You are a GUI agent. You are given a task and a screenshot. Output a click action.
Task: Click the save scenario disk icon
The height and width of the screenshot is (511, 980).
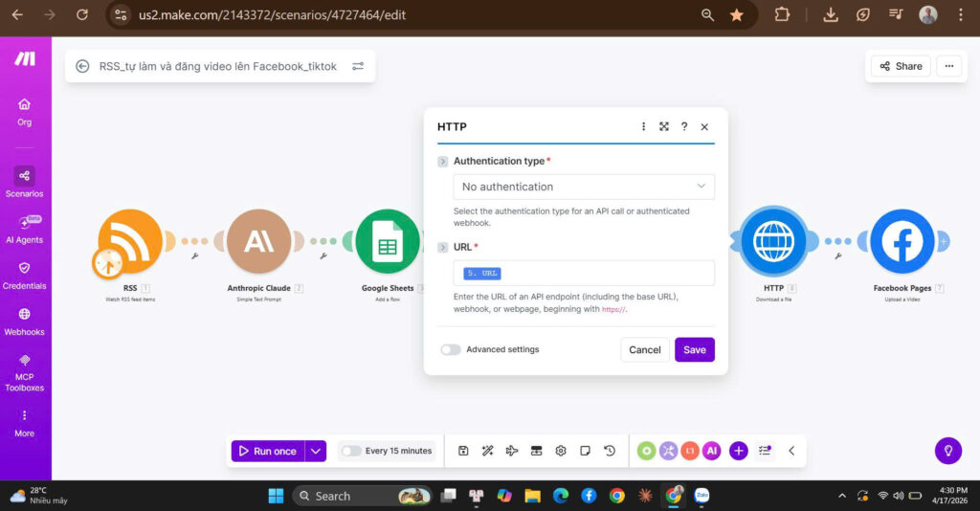coord(463,451)
